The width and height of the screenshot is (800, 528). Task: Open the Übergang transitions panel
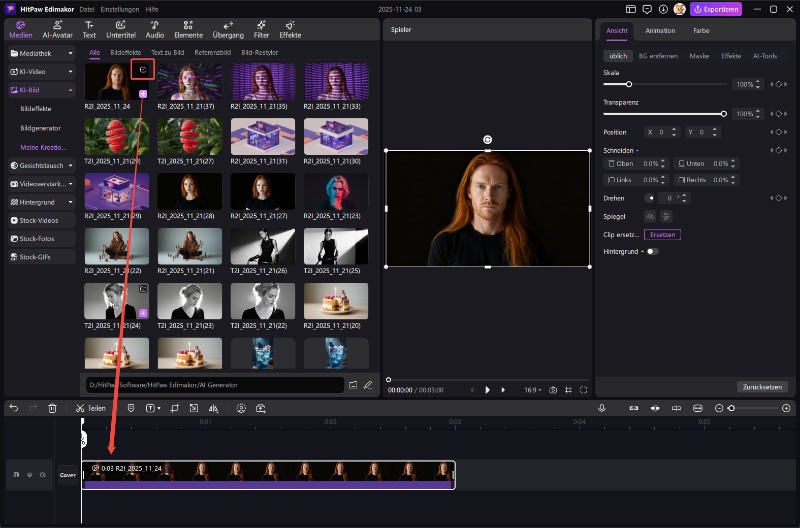(227, 28)
